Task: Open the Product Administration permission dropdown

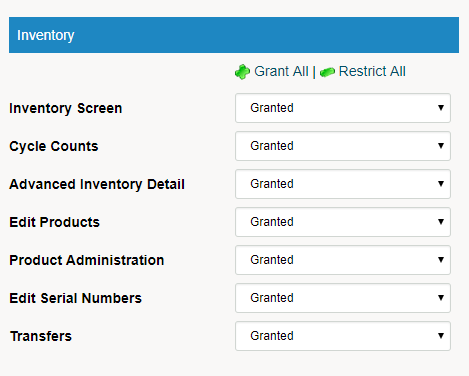Action: [343, 260]
